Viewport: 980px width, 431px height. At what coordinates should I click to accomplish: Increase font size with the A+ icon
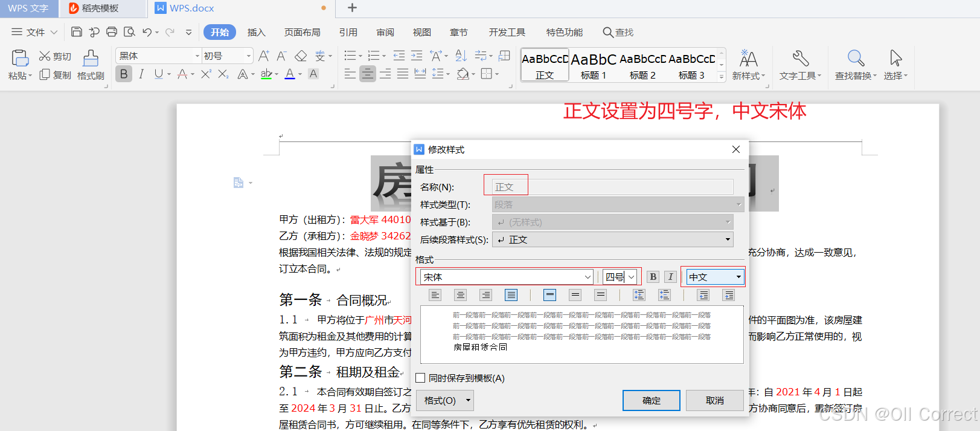[x=264, y=56]
